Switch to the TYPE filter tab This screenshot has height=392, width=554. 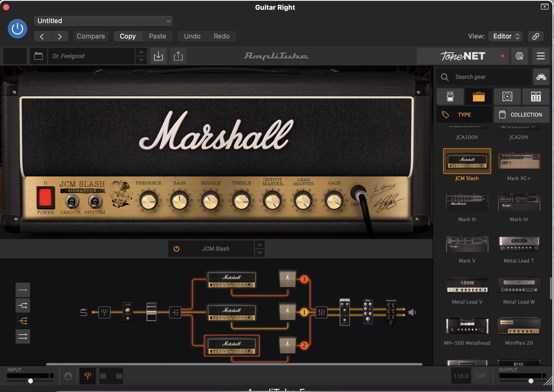(464, 115)
